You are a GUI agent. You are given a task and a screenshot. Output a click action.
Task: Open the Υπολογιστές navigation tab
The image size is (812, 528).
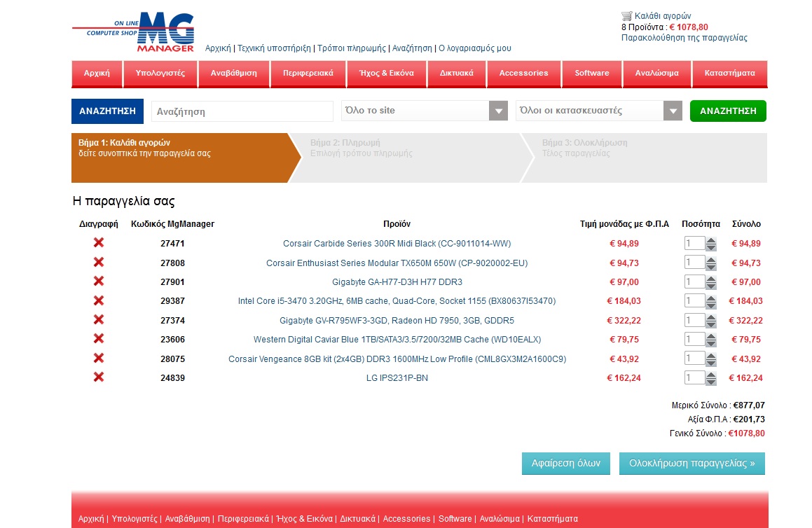point(160,74)
